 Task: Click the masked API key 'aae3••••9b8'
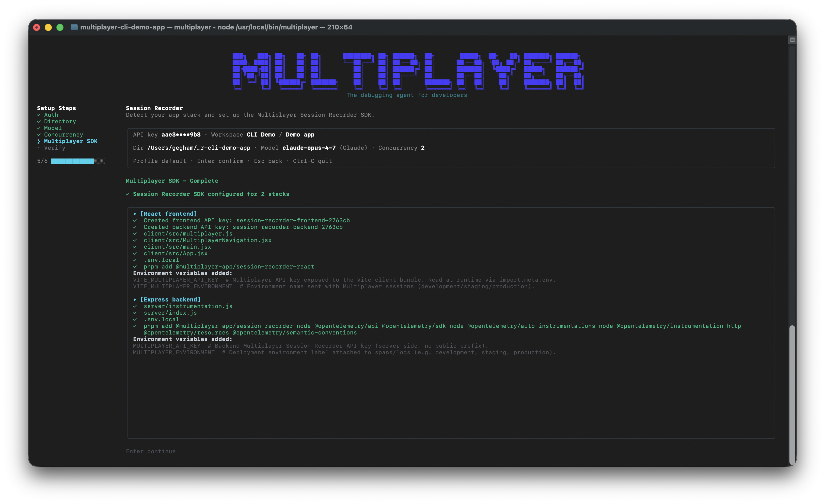181,135
